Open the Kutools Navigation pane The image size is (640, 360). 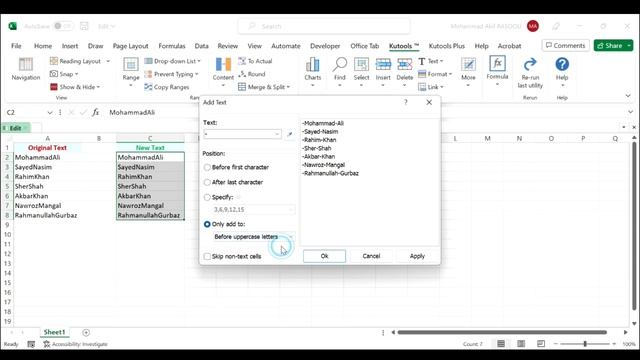tap(26, 69)
